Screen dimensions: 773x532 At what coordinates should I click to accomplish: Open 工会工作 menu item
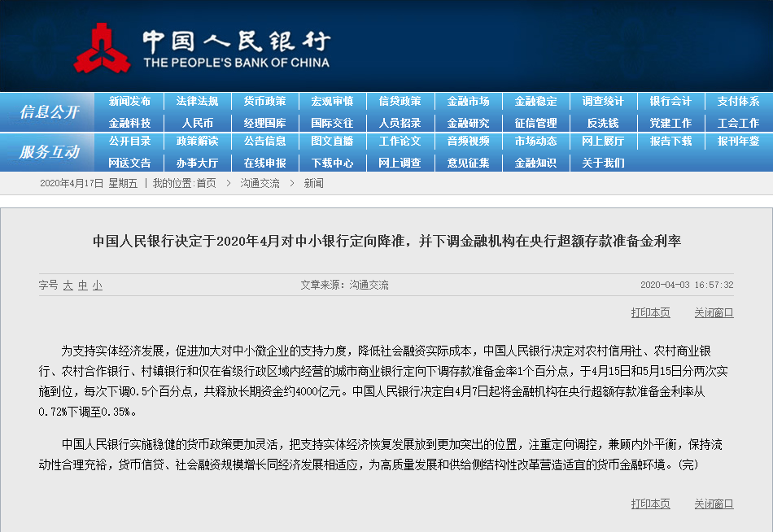pos(738,123)
